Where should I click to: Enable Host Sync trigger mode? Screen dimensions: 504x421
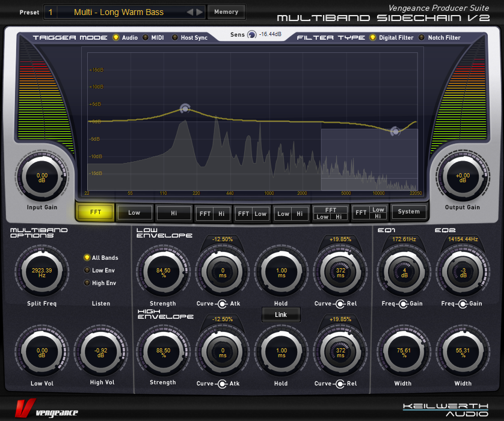coord(175,38)
